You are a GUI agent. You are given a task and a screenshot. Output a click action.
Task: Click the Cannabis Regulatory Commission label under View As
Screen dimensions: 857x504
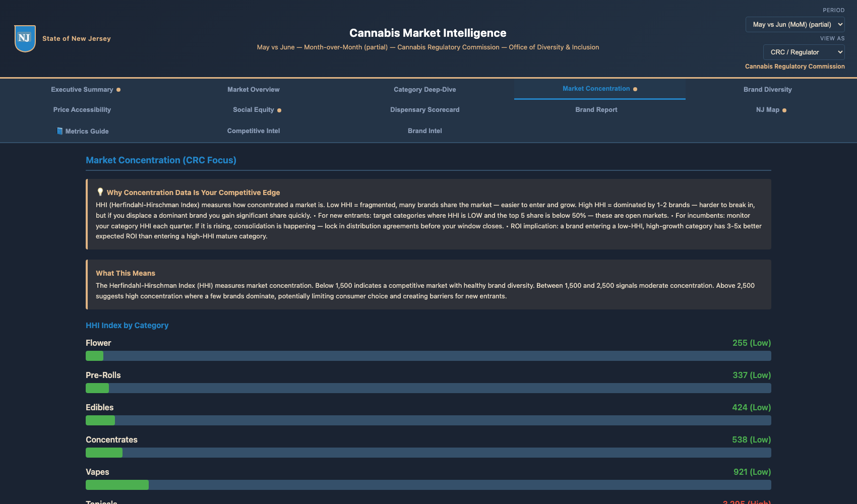(795, 66)
